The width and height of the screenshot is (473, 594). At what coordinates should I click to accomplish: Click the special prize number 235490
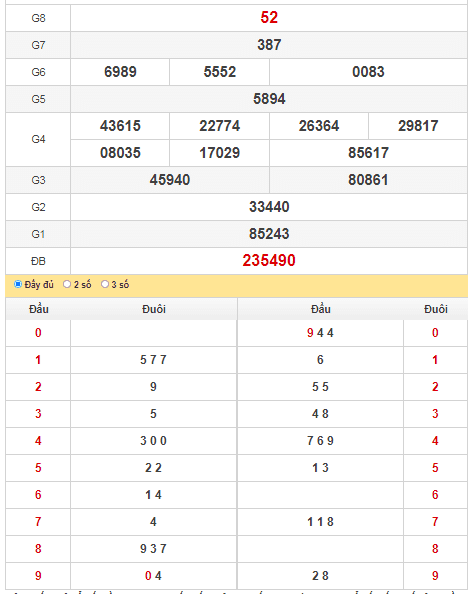tap(269, 261)
